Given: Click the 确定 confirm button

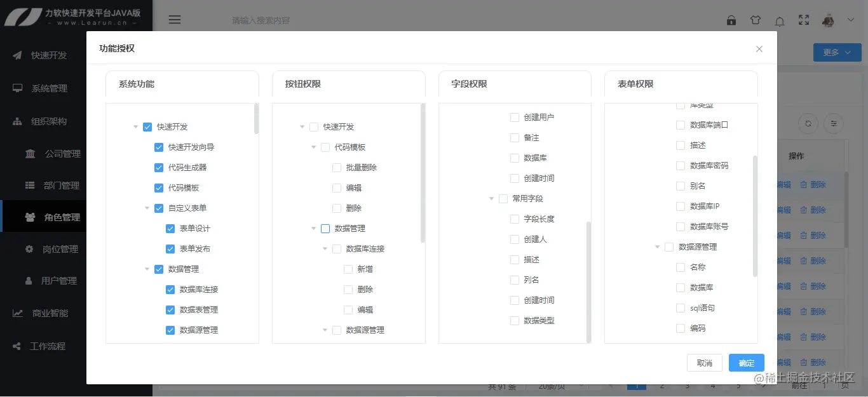Looking at the screenshot, I should (x=746, y=363).
